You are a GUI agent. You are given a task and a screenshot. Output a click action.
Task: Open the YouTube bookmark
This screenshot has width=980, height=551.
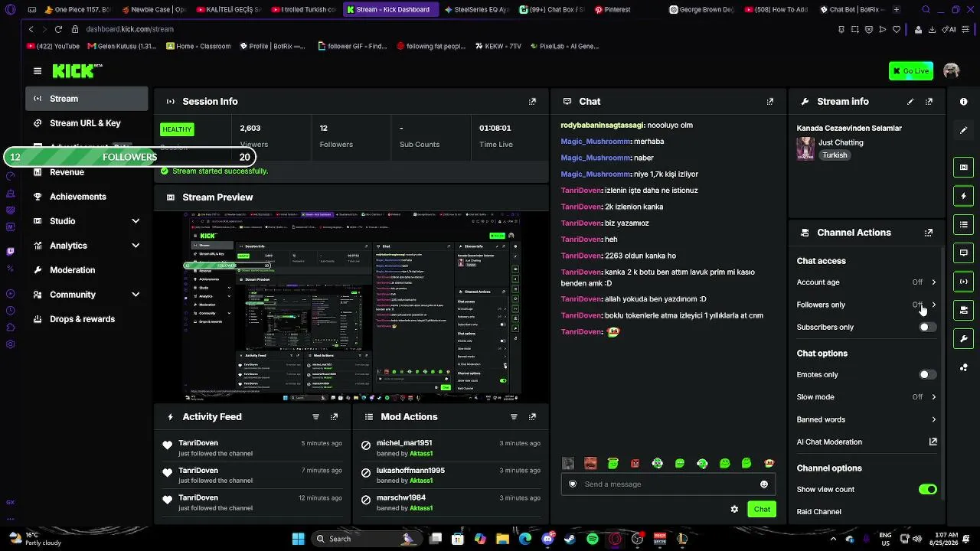(53, 46)
